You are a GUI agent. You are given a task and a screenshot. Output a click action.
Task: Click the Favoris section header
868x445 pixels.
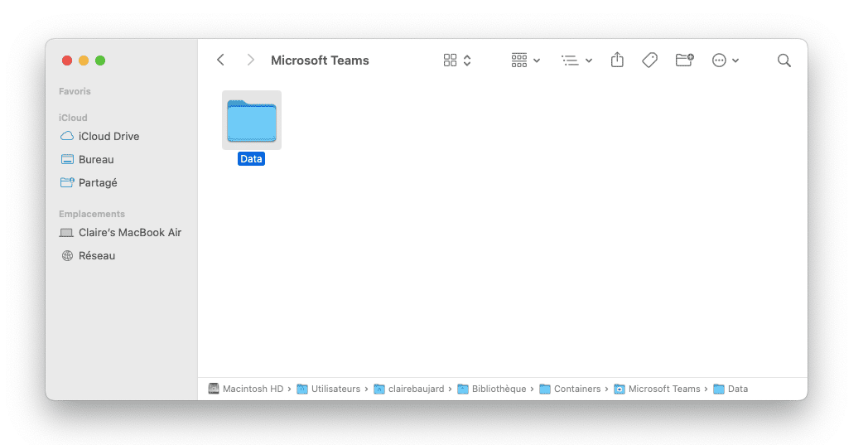click(75, 91)
